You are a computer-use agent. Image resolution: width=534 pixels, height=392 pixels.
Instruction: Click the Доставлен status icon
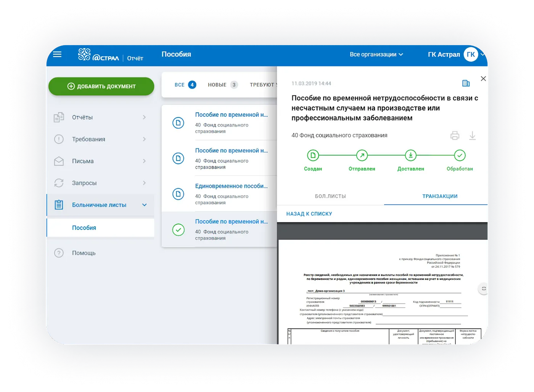tap(411, 155)
